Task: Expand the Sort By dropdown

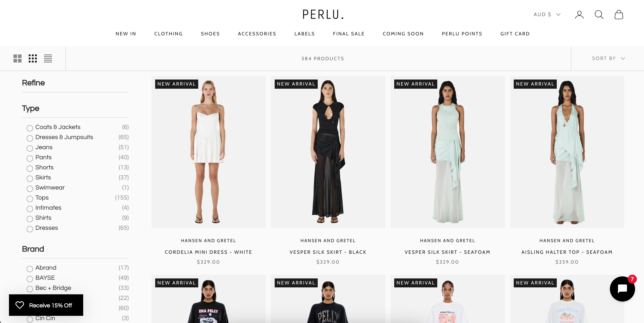Action: point(608,58)
